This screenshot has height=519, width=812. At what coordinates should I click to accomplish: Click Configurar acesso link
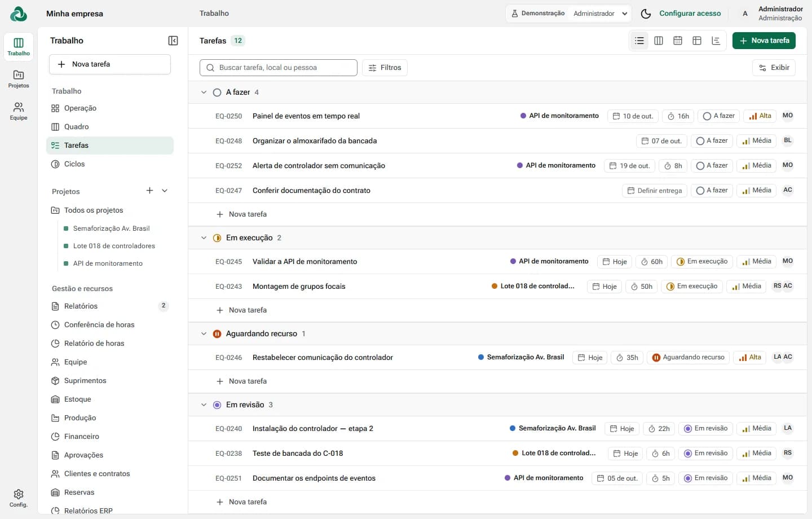[x=690, y=14]
